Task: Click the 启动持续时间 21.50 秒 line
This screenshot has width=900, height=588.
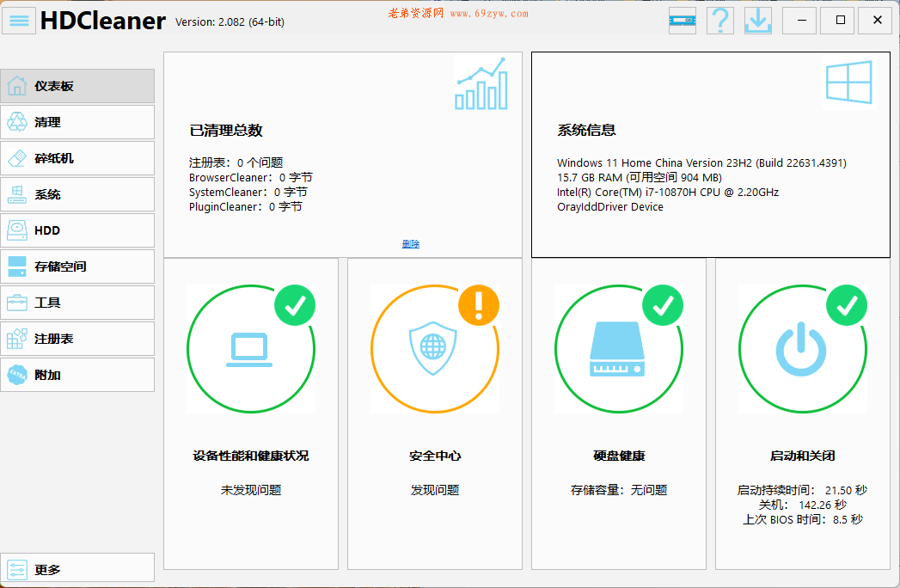Action: tap(802, 490)
